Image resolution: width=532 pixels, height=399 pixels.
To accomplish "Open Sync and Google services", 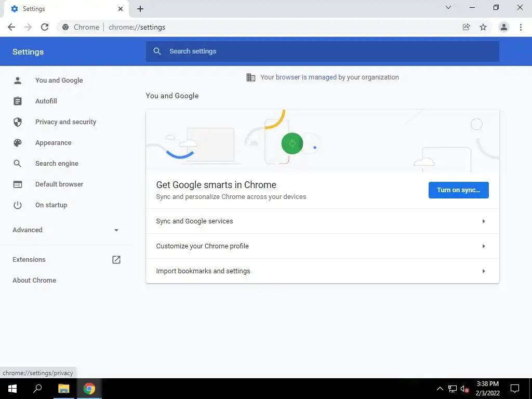I will click(x=322, y=221).
